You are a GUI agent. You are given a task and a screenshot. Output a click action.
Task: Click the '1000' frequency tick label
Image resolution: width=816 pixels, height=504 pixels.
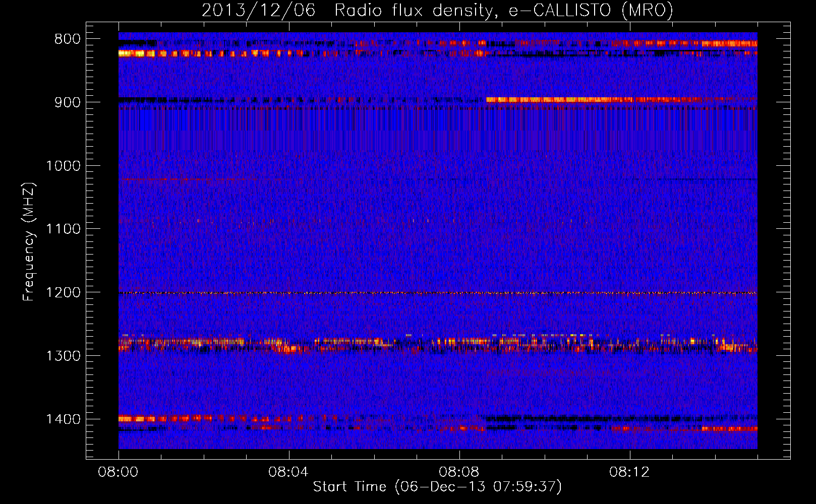[x=63, y=166]
